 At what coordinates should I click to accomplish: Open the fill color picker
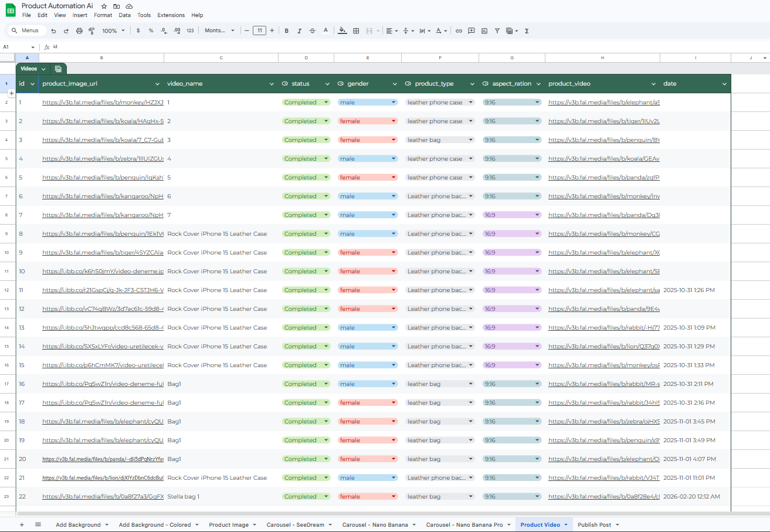[342, 31]
